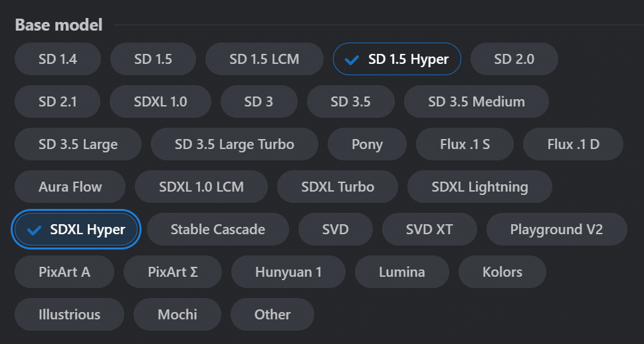This screenshot has width=644, height=344.
Task: Toggle the Mochi chip
Action: point(177,315)
